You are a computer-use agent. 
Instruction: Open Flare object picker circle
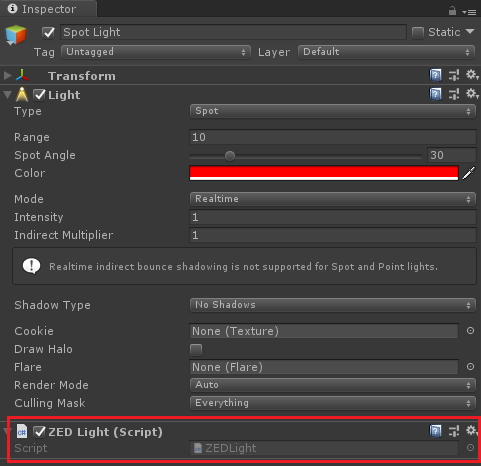[470, 367]
